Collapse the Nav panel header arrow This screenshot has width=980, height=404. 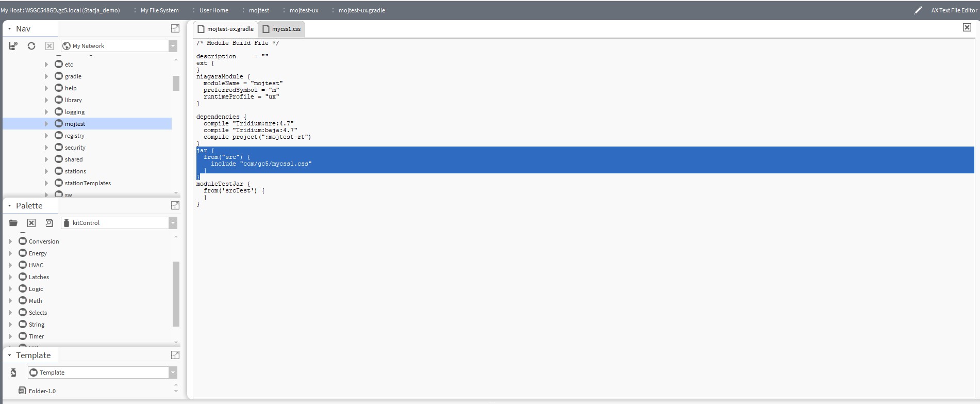tap(9, 29)
